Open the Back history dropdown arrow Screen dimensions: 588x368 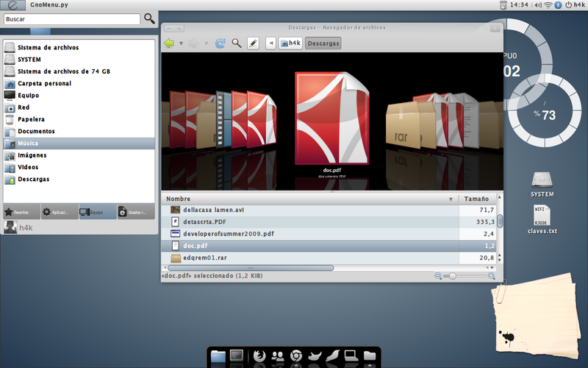(x=181, y=43)
